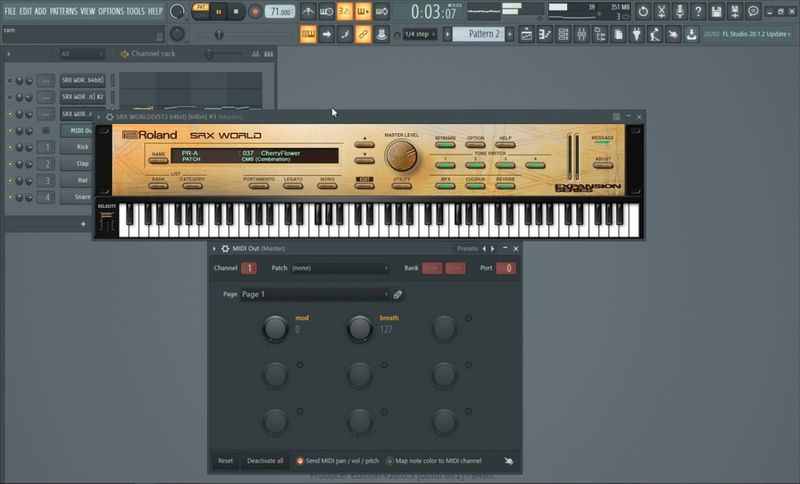The image size is (800, 484).
Task: Open the 1/4 step snap dropdown
Action: click(x=420, y=34)
